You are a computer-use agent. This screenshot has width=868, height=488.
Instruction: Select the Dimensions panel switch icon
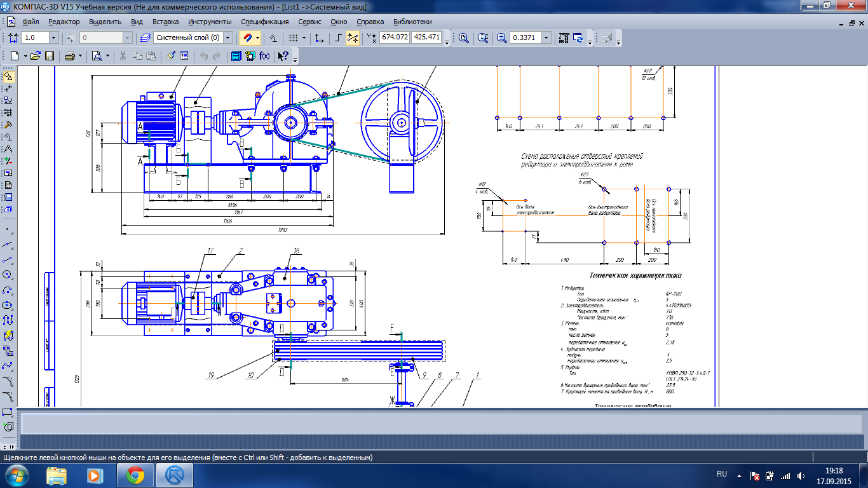pos(8,89)
